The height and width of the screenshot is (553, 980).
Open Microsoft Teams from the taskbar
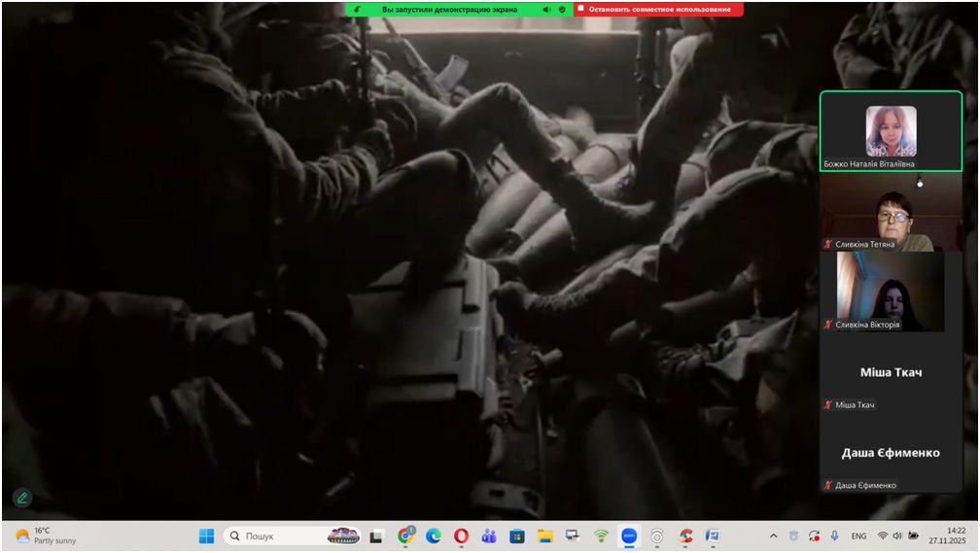[x=489, y=536]
